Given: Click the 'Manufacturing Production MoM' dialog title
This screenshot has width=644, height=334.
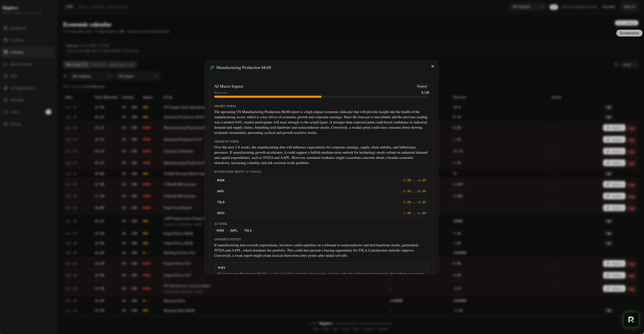Looking at the screenshot, I should coord(244,67).
